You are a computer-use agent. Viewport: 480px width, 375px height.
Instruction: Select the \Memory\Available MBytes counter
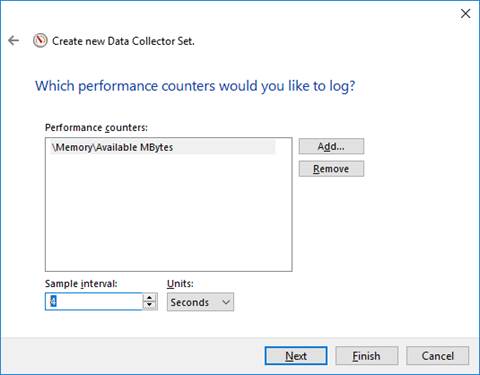tap(163, 147)
